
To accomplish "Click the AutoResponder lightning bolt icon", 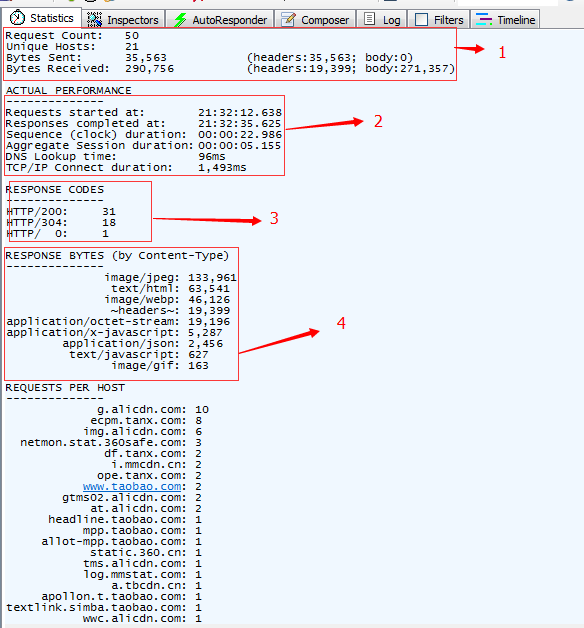I will (x=180, y=20).
